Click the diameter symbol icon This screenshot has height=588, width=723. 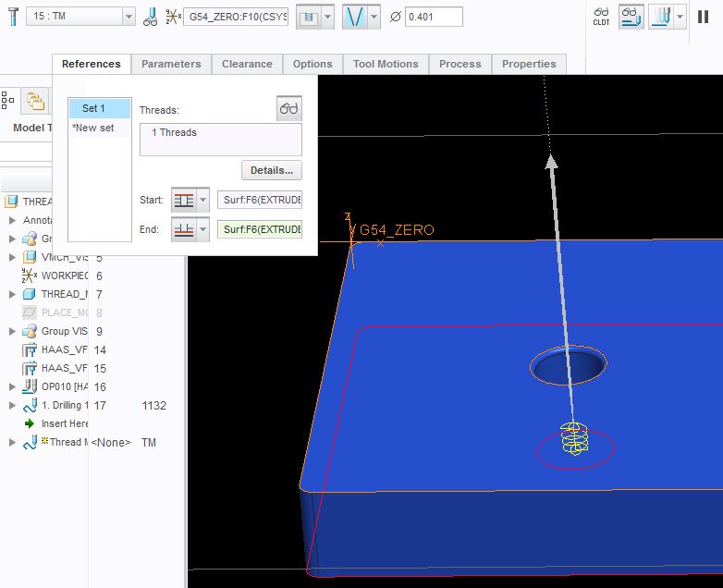coord(395,17)
